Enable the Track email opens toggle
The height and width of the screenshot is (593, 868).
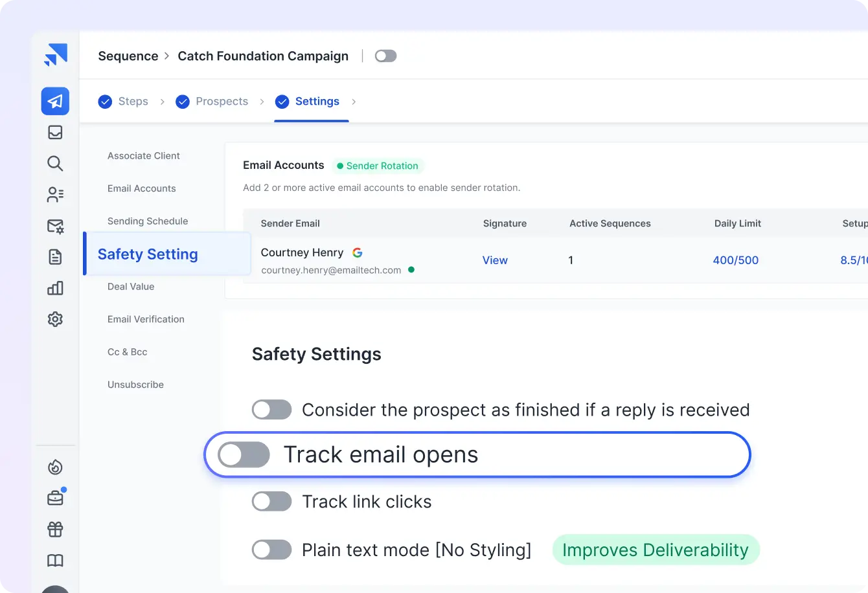[x=244, y=454]
